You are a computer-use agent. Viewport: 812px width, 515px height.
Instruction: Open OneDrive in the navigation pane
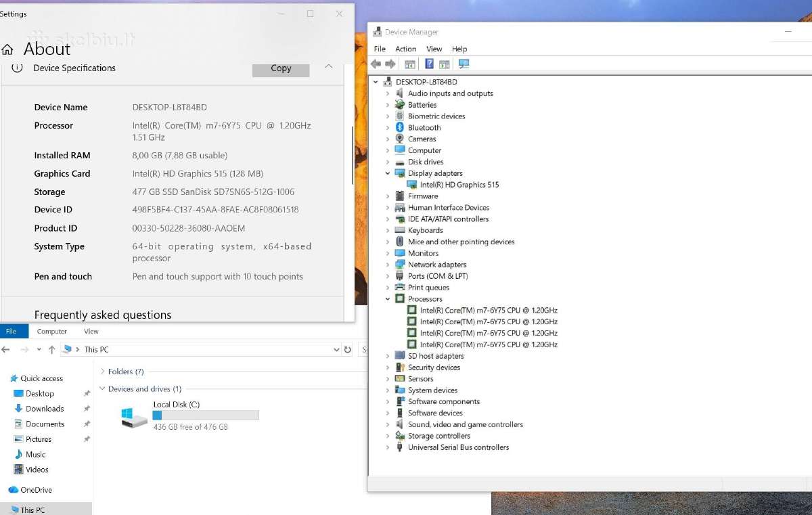point(36,490)
